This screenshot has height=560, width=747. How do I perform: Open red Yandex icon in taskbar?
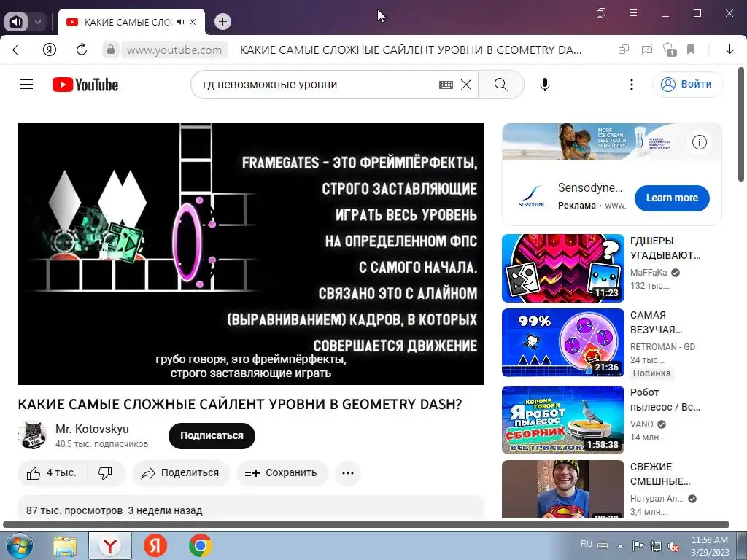point(155,545)
